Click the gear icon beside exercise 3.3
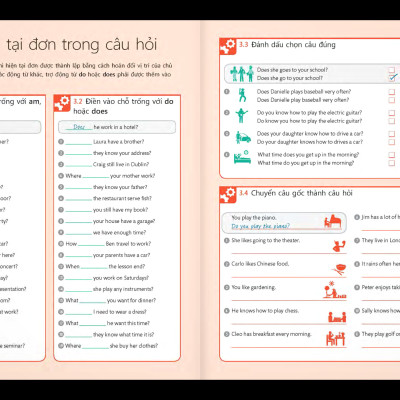The image size is (400, 400). point(228,46)
